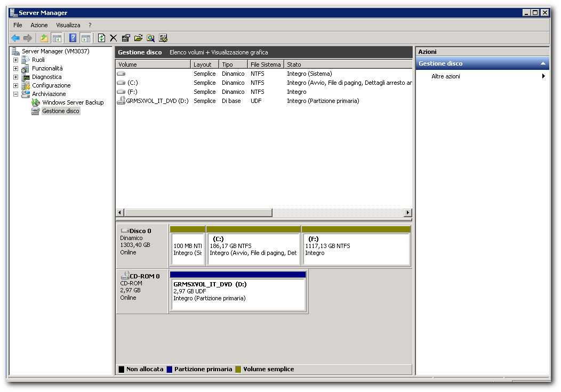This screenshot has height=392, width=561.
Task: Click the olive Volume semplice legend swatch
Action: pos(238,369)
